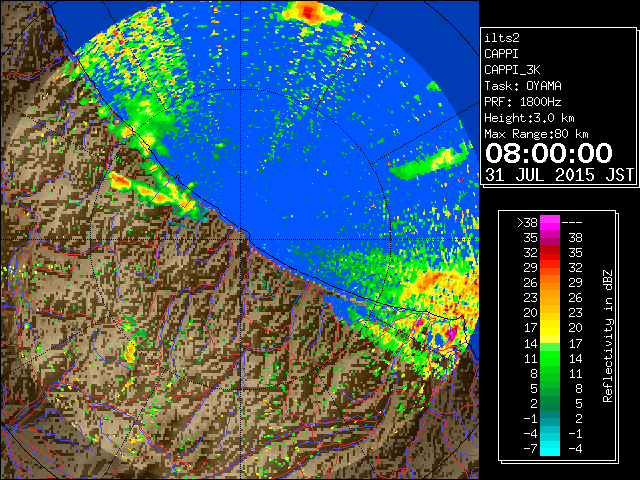Image resolution: width=640 pixels, height=480 pixels.
Task: Click the '-4' value at legend bottom right
Action: tap(575, 449)
